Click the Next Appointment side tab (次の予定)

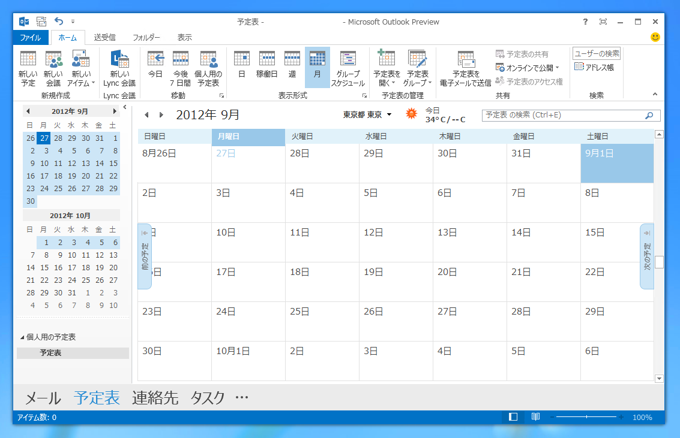[x=647, y=256]
